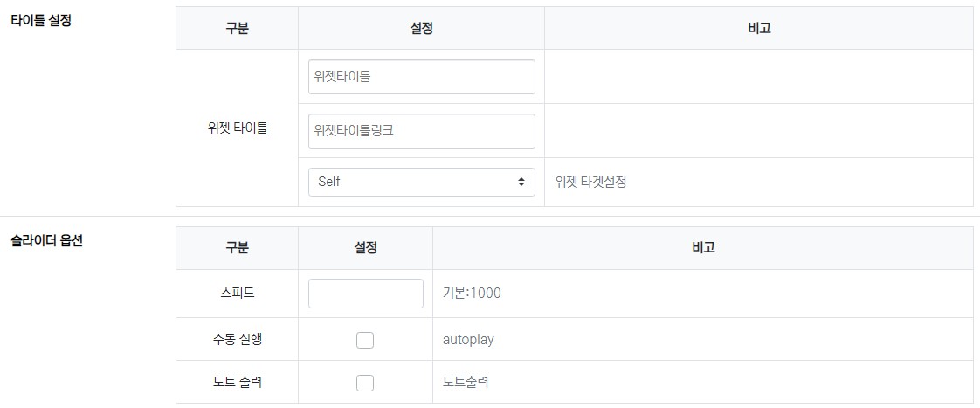Toggle the 수동 실행 autoplay checkbox
The height and width of the screenshot is (408, 980).
click(x=365, y=340)
